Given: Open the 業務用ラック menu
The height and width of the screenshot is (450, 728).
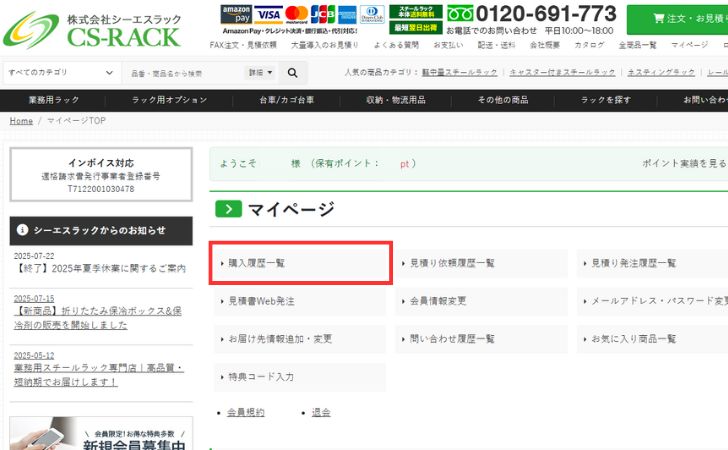Looking at the screenshot, I should pyautogui.click(x=54, y=100).
